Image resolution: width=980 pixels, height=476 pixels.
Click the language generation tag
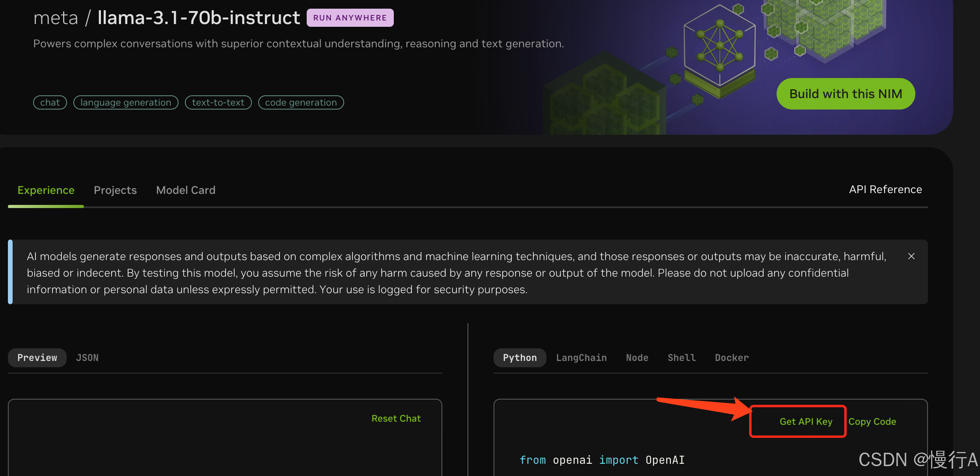pyautogui.click(x=125, y=102)
